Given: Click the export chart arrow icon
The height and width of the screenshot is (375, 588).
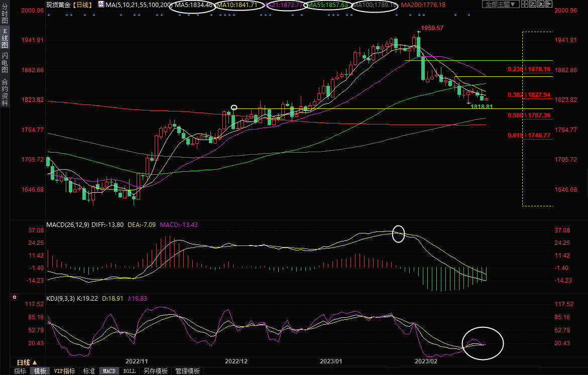Looking at the screenshot, I should 549,4.
